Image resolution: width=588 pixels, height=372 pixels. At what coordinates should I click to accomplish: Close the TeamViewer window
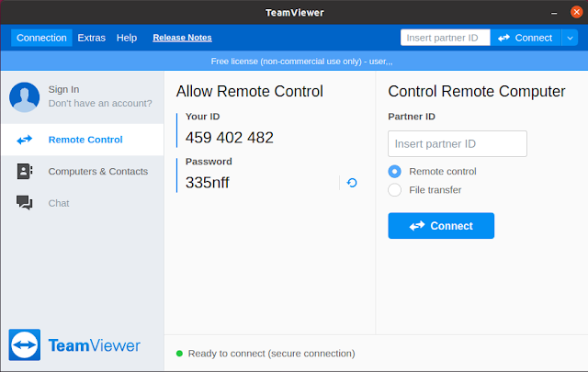click(576, 12)
